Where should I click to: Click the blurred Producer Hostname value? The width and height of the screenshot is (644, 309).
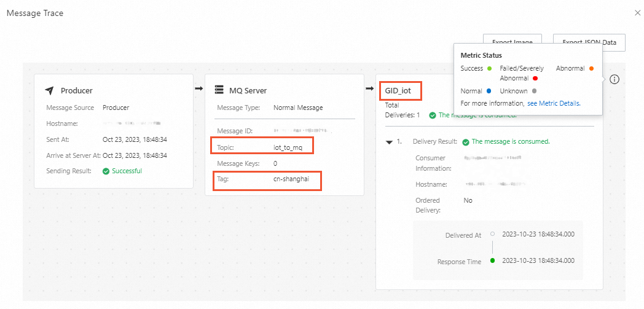[132, 123]
